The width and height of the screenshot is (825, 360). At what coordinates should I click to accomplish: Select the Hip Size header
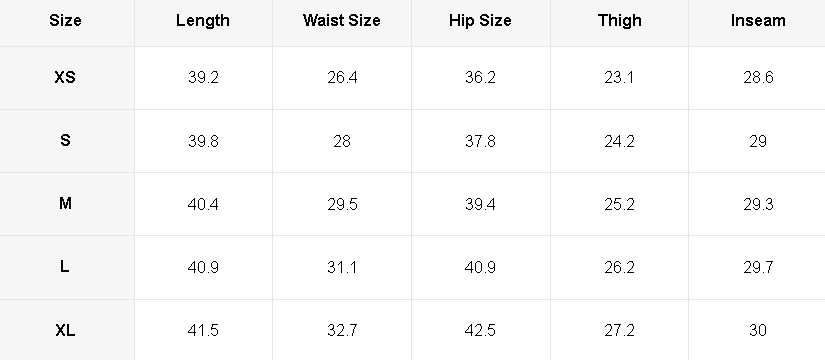pyautogui.click(x=480, y=21)
